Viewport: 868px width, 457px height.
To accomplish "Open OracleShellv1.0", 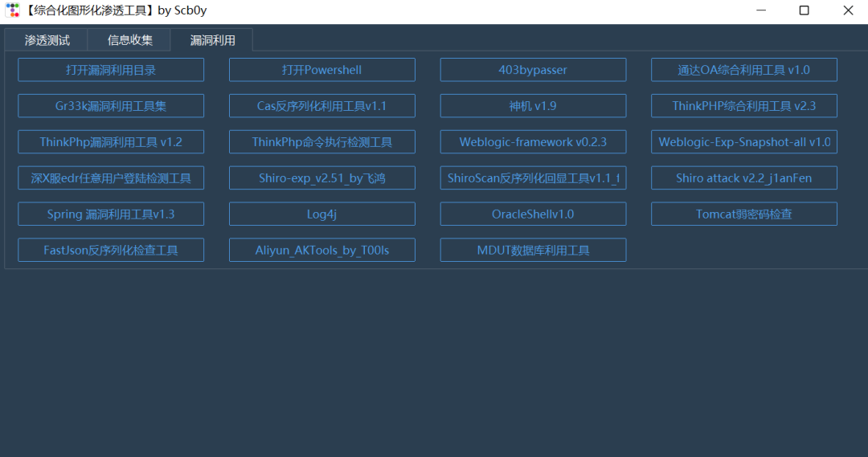I will click(533, 214).
